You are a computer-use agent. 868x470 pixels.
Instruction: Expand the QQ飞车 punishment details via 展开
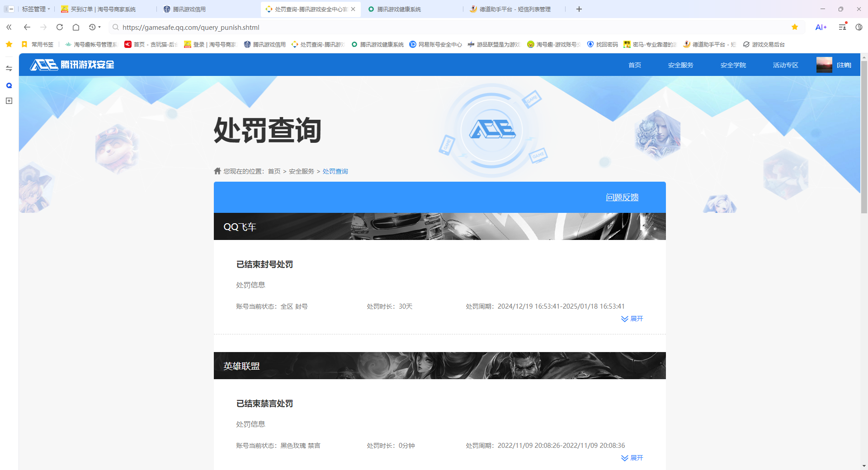(632, 319)
